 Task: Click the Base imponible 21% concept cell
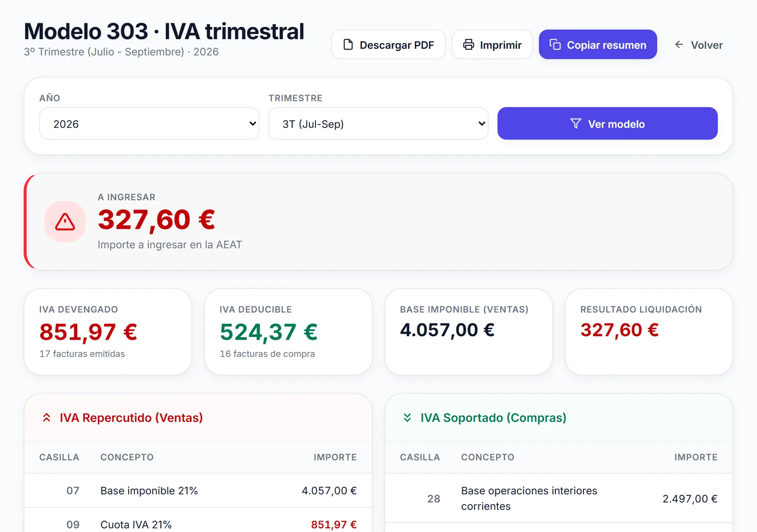149,491
